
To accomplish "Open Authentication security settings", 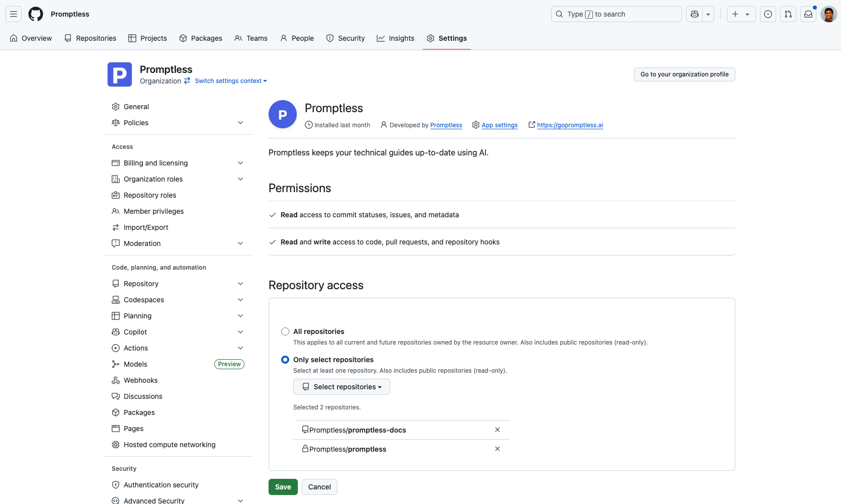I will point(178,485).
